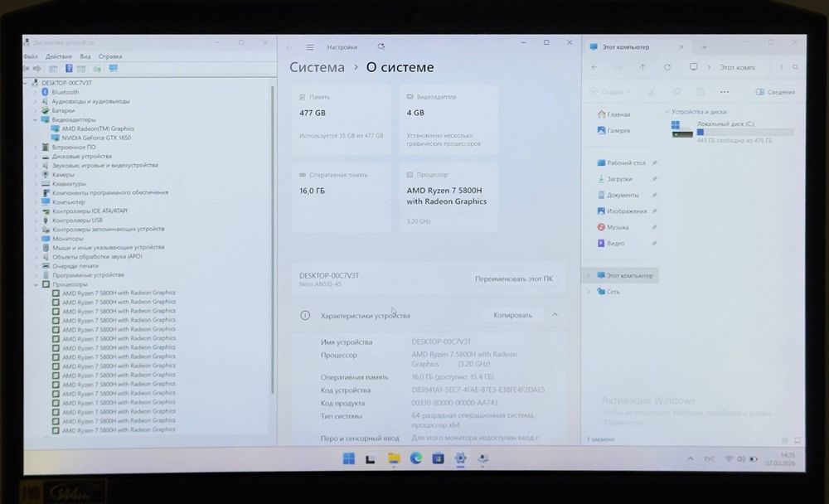
Task: Open the three-dots See more menu in Explorer
Action: [x=725, y=92]
